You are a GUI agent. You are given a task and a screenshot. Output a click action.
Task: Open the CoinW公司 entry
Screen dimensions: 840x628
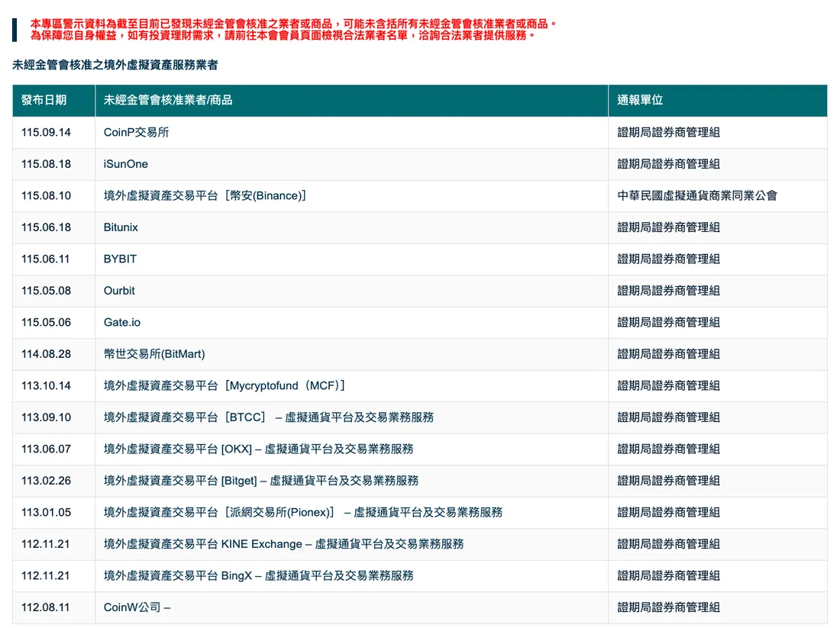137,607
